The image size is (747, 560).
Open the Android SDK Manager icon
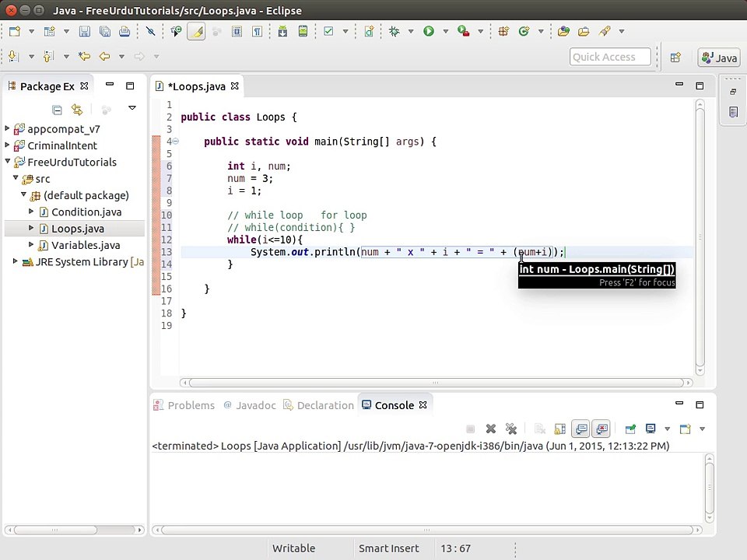pos(282,31)
